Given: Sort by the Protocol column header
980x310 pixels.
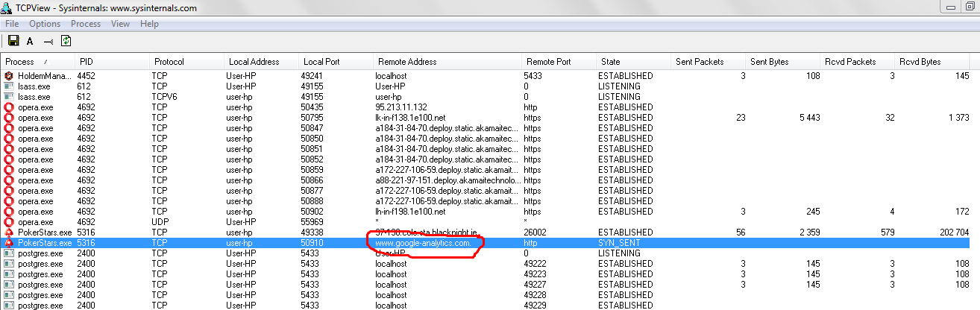Looking at the screenshot, I should point(186,62).
